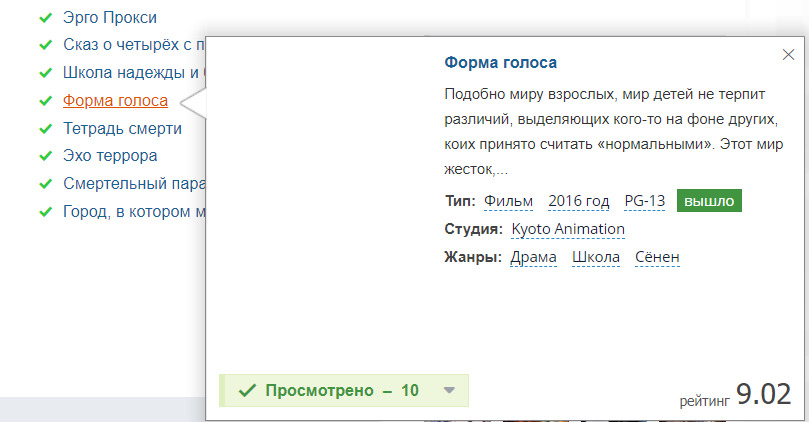This screenshot has height=422, width=809.
Task: Open the Просмотрено status dropdown arrow
Action: tap(449, 391)
